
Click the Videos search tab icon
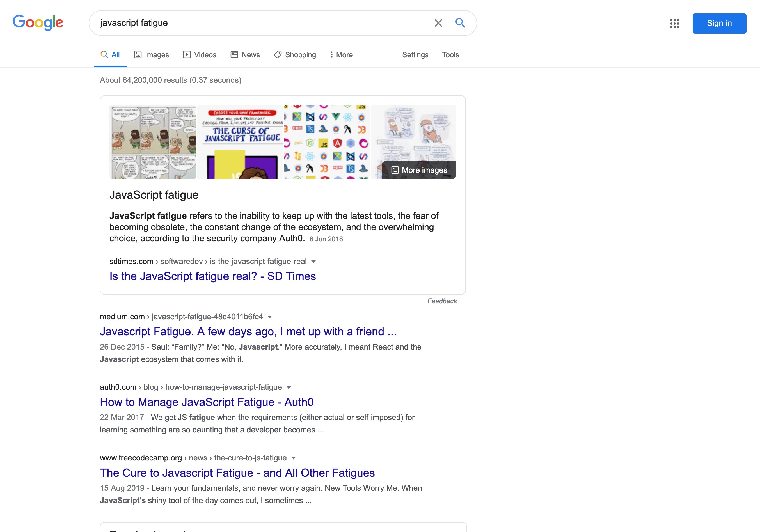point(186,54)
